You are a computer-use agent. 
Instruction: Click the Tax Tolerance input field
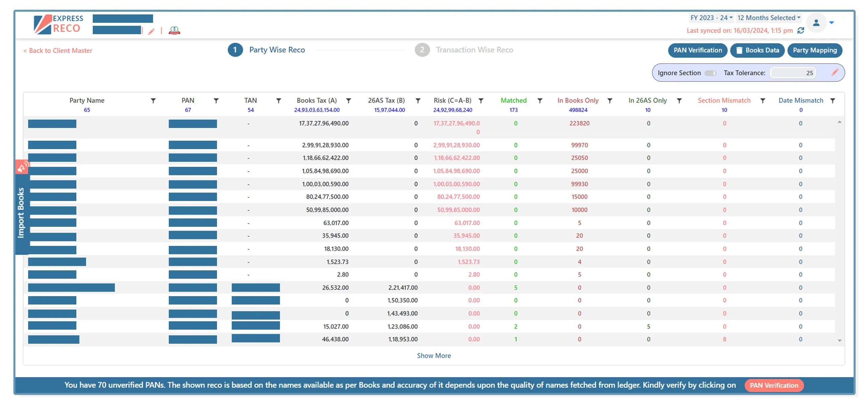(793, 73)
